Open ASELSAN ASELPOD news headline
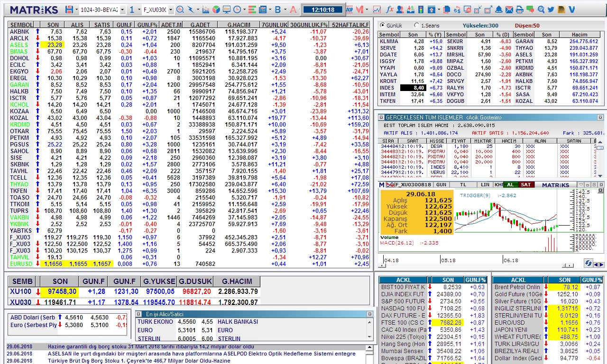607x364 pixels. [202, 354]
